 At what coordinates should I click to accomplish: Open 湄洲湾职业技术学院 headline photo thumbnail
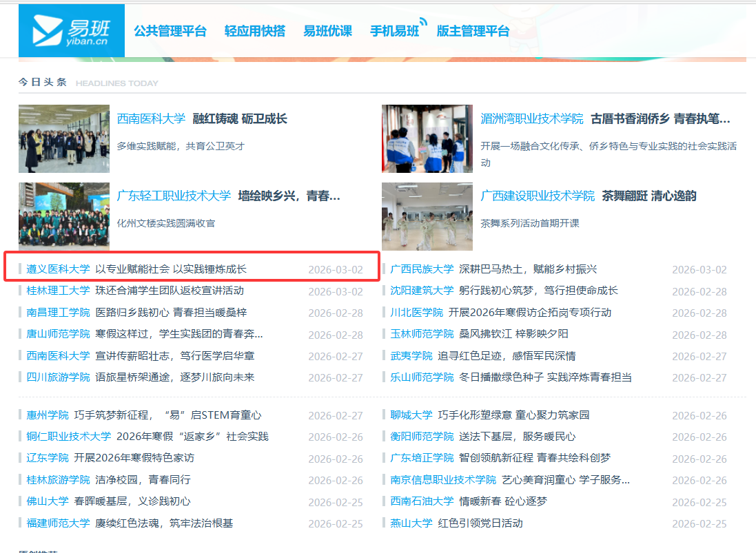click(427, 138)
